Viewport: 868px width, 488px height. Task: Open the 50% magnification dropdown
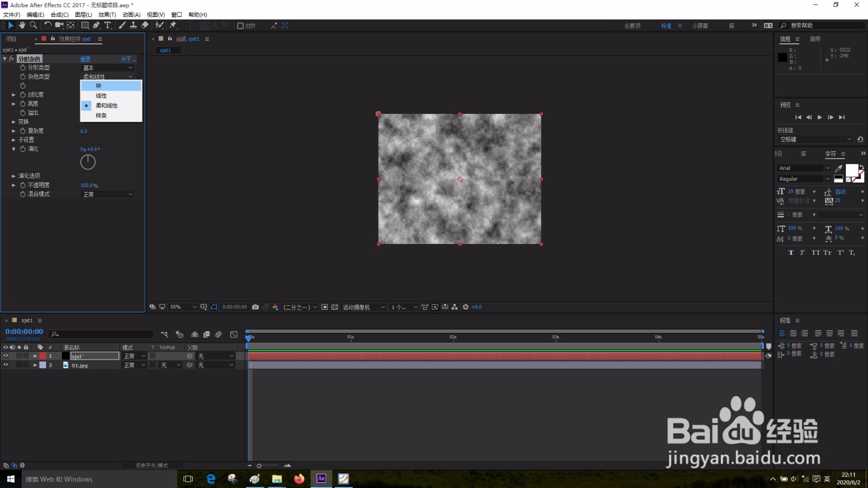coord(183,307)
